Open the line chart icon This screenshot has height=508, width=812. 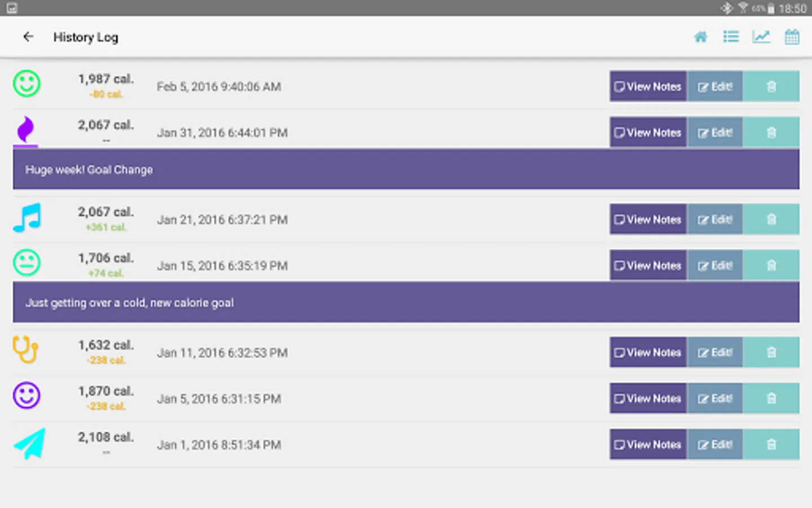tap(761, 37)
